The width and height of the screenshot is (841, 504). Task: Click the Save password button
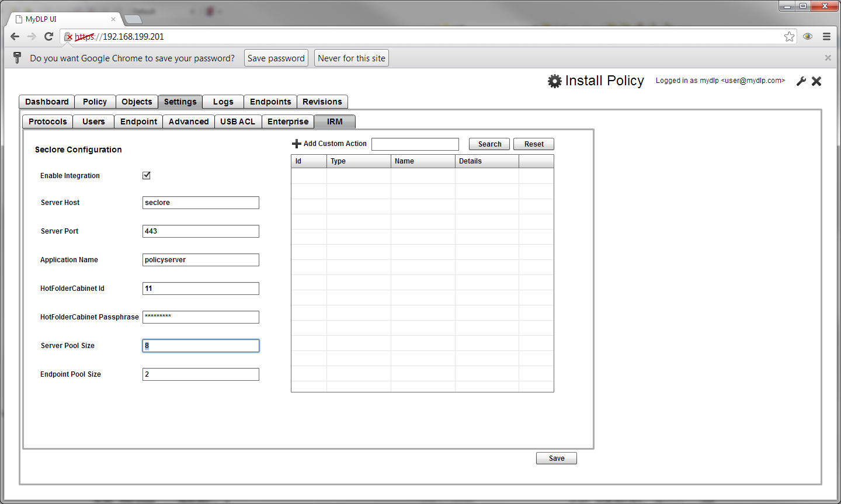(x=276, y=58)
